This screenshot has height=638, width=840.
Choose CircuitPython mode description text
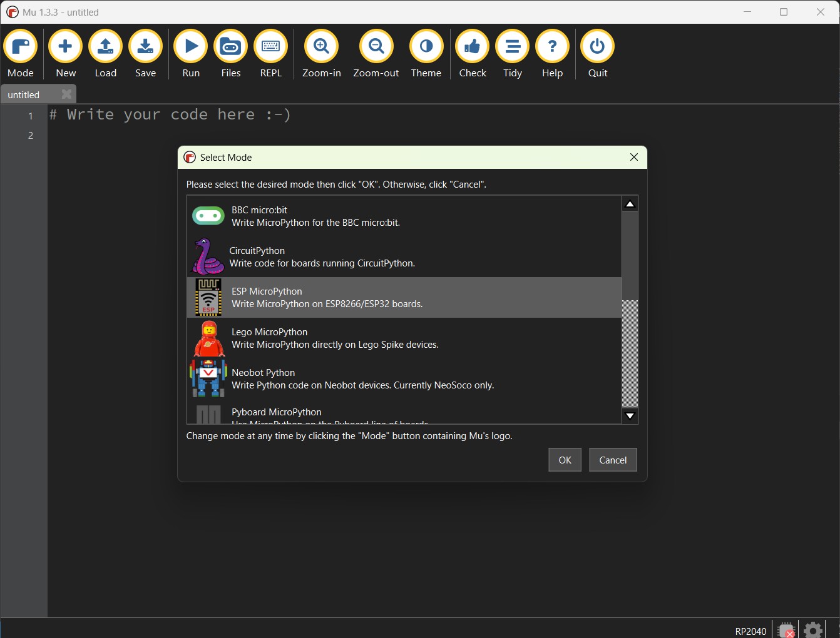322,263
